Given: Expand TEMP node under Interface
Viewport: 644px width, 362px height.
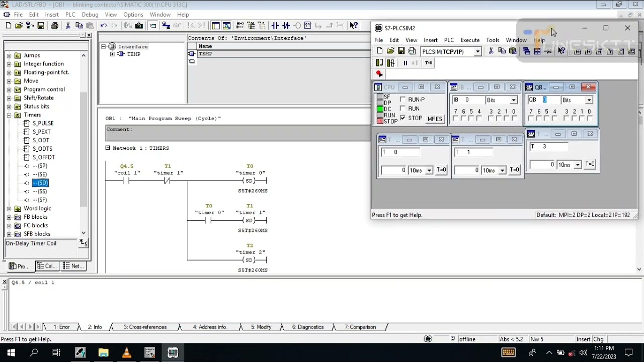Looking at the screenshot, I should [x=112, y=54].
